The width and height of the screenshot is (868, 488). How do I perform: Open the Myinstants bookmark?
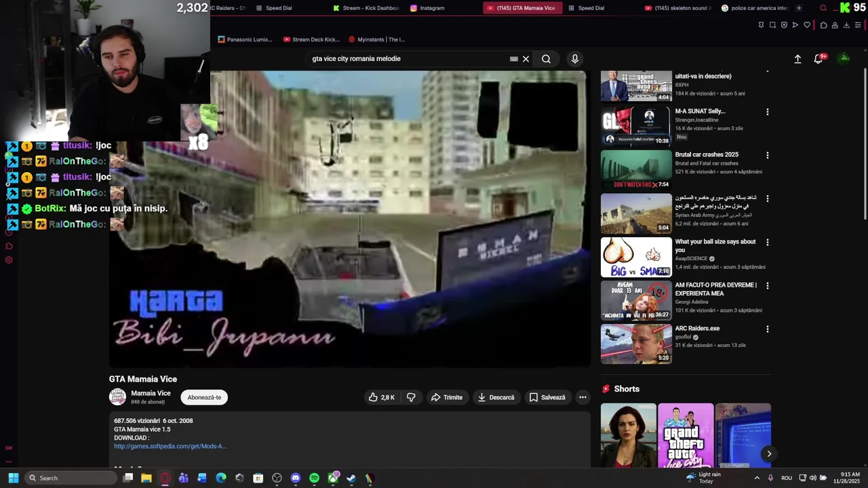click(376, 39)
